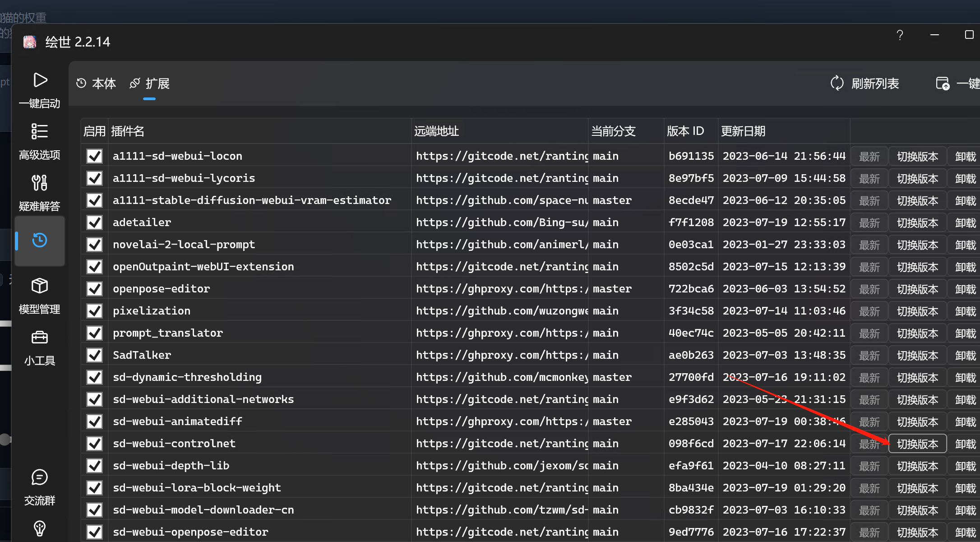Image resolution: width=980 pixels, height=542 pixels.
Task: Uncheck a1111-sd-webui-lycoris enable checkbox
Action: (95, 178)
